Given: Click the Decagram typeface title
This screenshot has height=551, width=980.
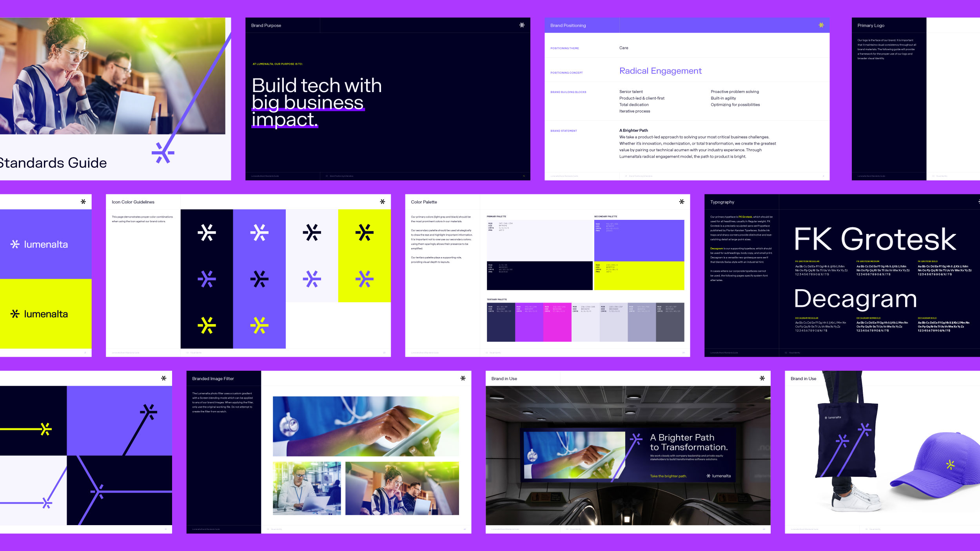Looking at the screenshot, I should pos(855,299).
